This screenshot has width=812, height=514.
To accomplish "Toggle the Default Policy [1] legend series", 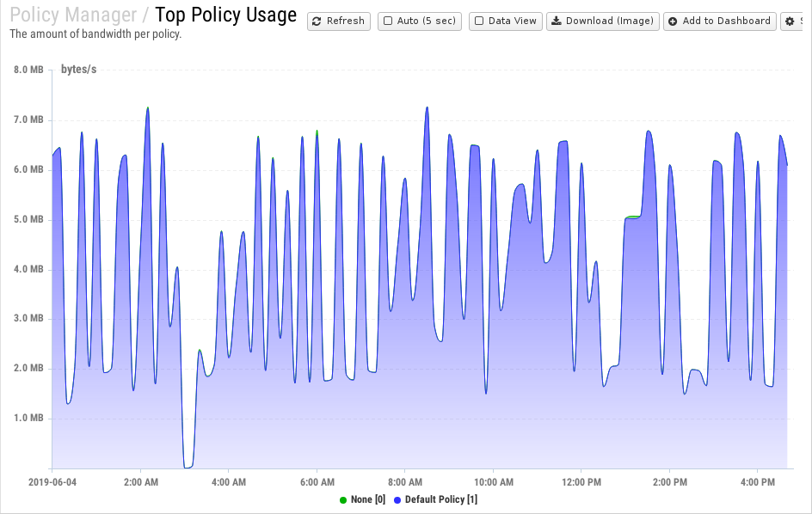I will pos(435,499).
